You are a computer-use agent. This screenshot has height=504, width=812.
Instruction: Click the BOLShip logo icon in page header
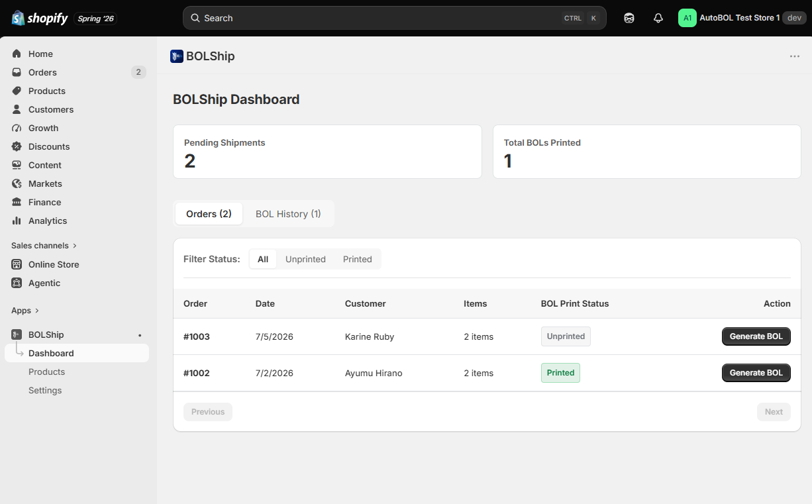point(176,56)
